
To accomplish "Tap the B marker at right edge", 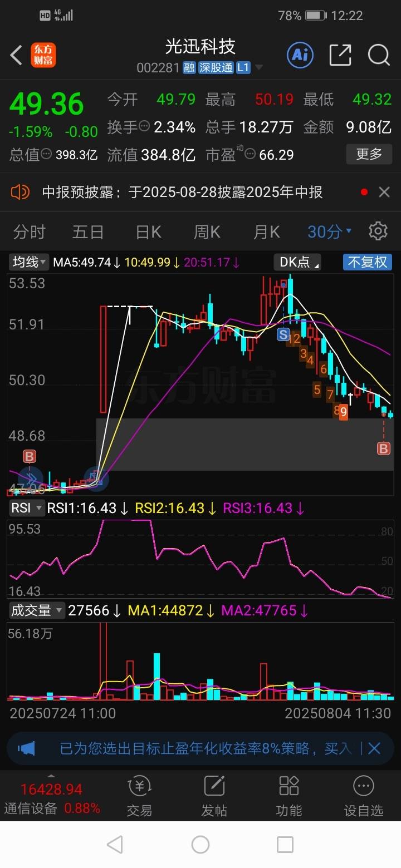I will (383, 448).
